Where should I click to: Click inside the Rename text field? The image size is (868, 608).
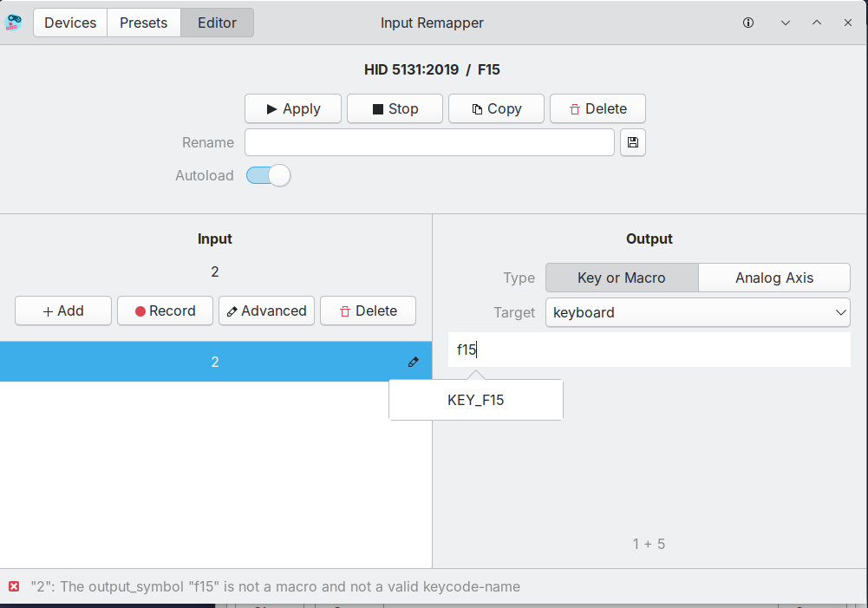pyautogui.click(x=429, y=142)
